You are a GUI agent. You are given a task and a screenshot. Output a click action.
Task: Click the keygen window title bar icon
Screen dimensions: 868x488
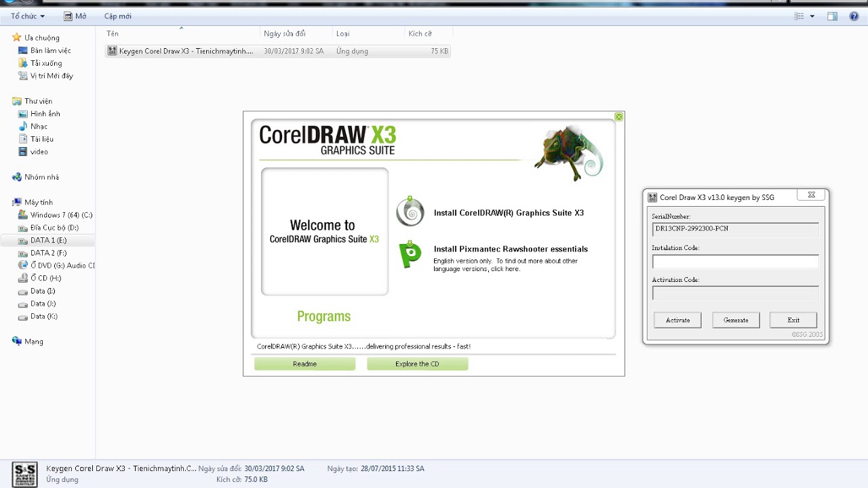coord(652,197)
